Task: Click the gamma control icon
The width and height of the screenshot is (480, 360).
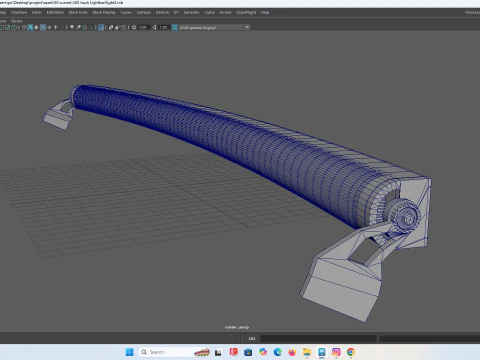Action: point(154,27)
